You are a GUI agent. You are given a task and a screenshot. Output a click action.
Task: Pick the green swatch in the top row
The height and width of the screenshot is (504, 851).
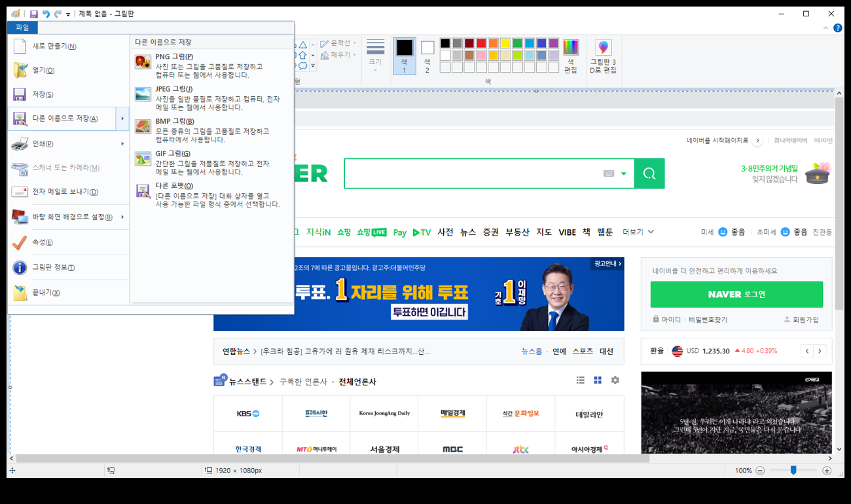[x=517, y=43]
